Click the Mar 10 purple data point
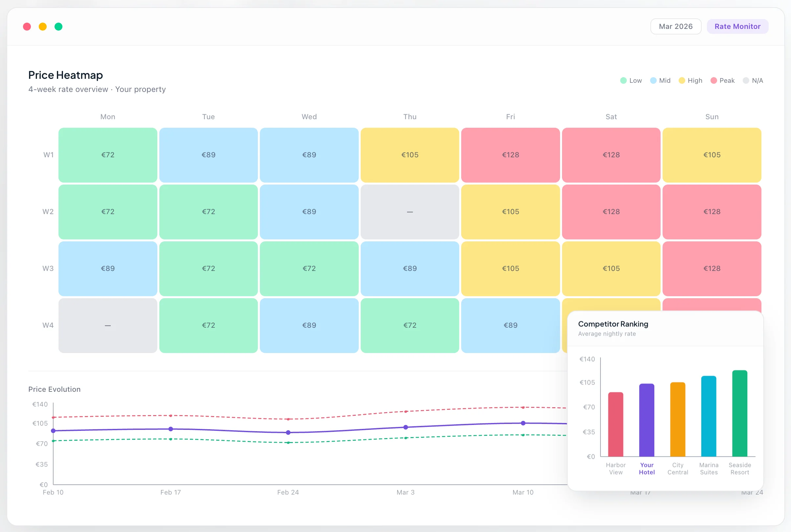The image size is (791, 532). 523,423
